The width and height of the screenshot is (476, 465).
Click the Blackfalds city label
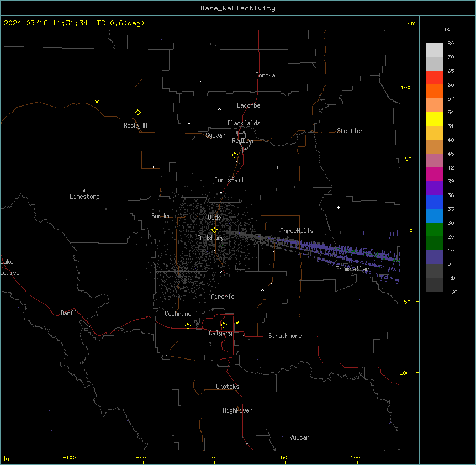point(244,123)
